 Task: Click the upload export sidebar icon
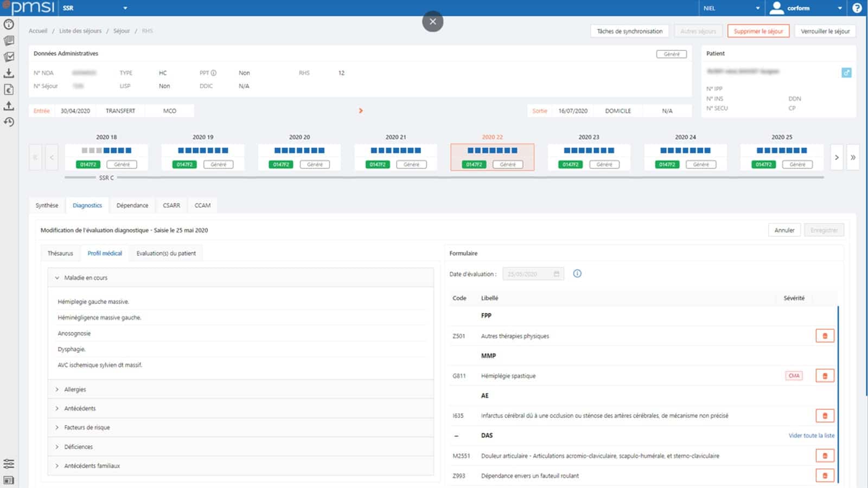tap(9, 106)
